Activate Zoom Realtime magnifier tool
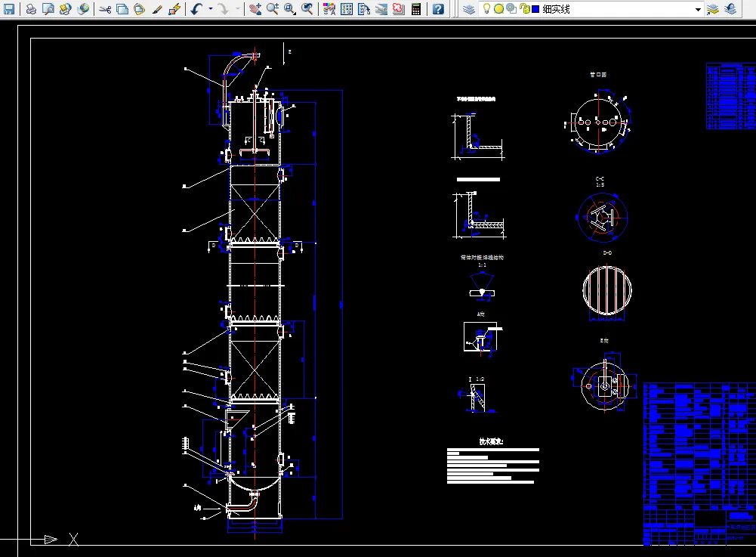Image resolution: width=756 pixels, height=557 pixels. click(x=273, y=8)
